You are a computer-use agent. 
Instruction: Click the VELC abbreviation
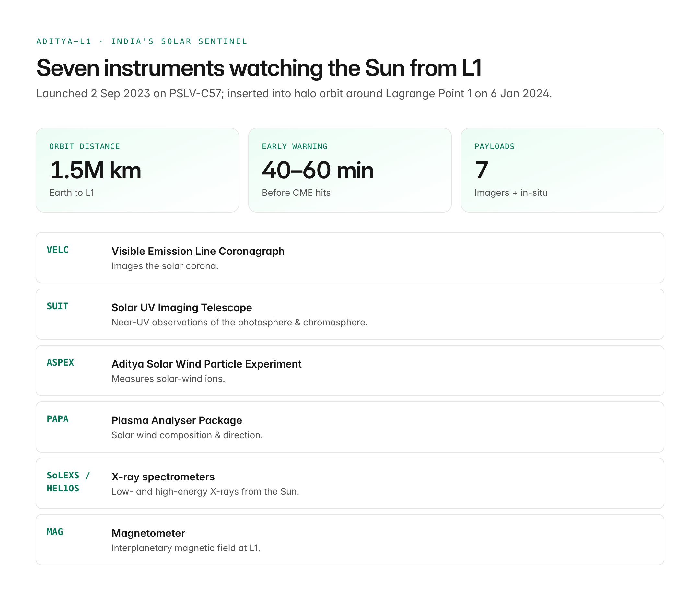point(57,250)
